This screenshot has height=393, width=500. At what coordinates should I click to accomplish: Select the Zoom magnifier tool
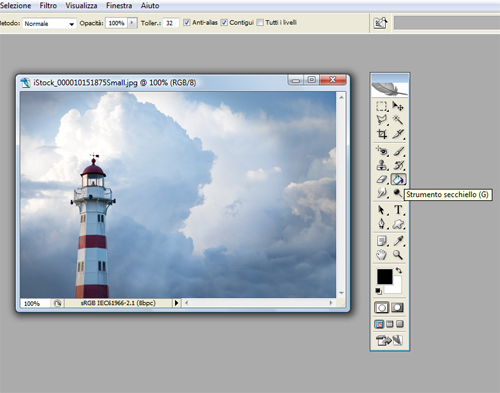(398, 255)
